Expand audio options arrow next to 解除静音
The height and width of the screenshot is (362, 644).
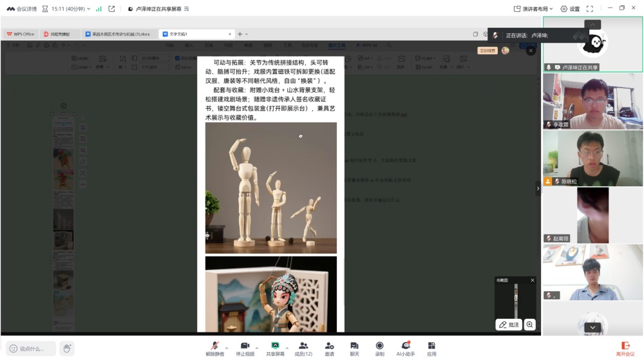[227, 347]
